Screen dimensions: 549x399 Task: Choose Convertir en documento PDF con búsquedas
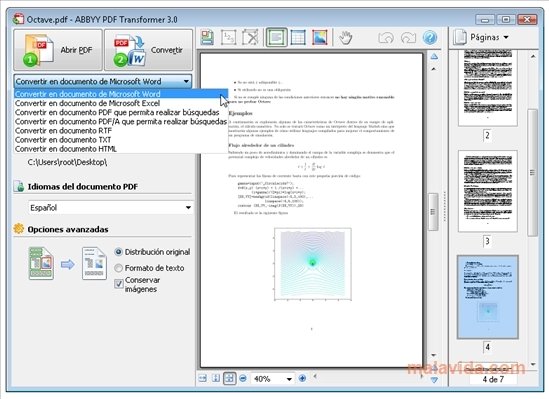(121, 112)
